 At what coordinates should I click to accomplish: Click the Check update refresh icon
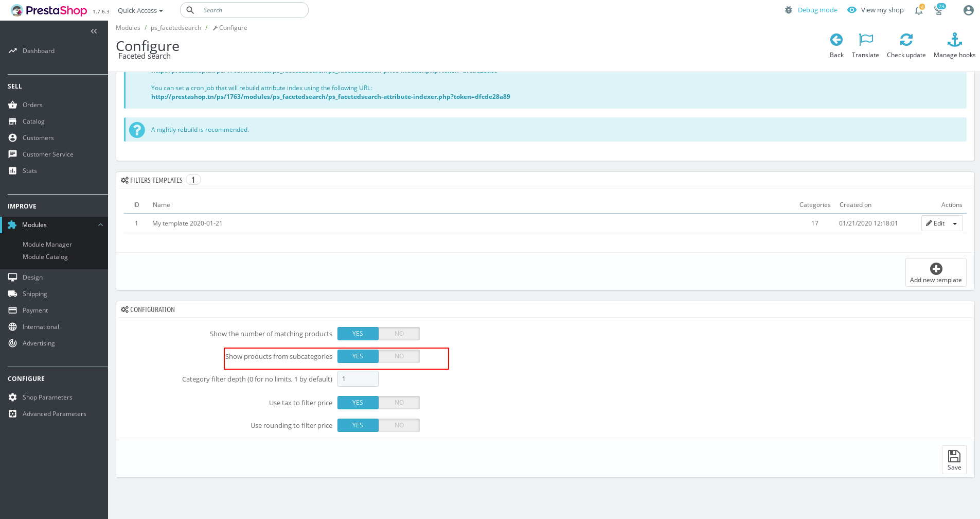click(x=906, y=40)
